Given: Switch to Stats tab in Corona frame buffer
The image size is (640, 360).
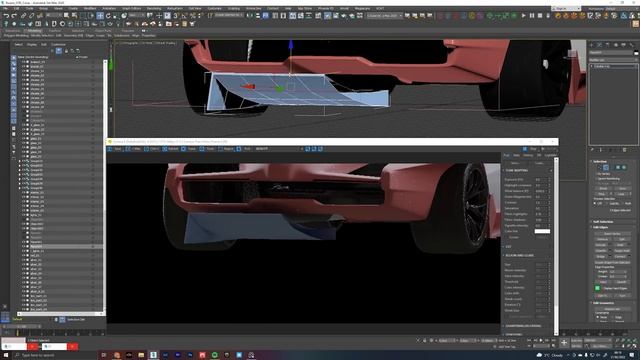Looking at the screenshot, I should pos(516,156).
